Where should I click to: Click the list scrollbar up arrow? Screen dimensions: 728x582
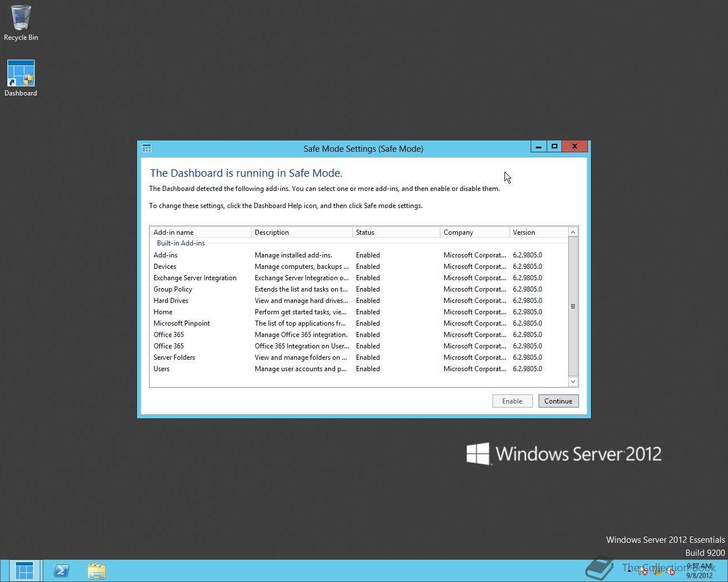(573, 232)
